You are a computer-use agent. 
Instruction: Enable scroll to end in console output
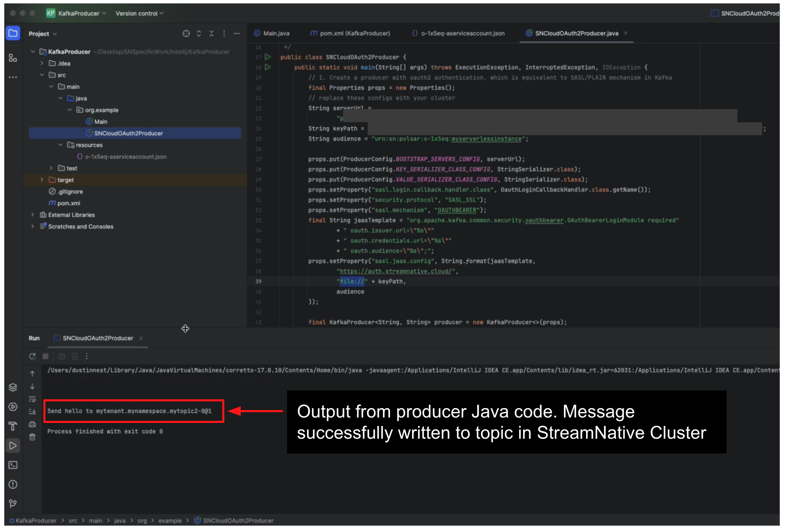pyautogui.click(x=32, y=412)
